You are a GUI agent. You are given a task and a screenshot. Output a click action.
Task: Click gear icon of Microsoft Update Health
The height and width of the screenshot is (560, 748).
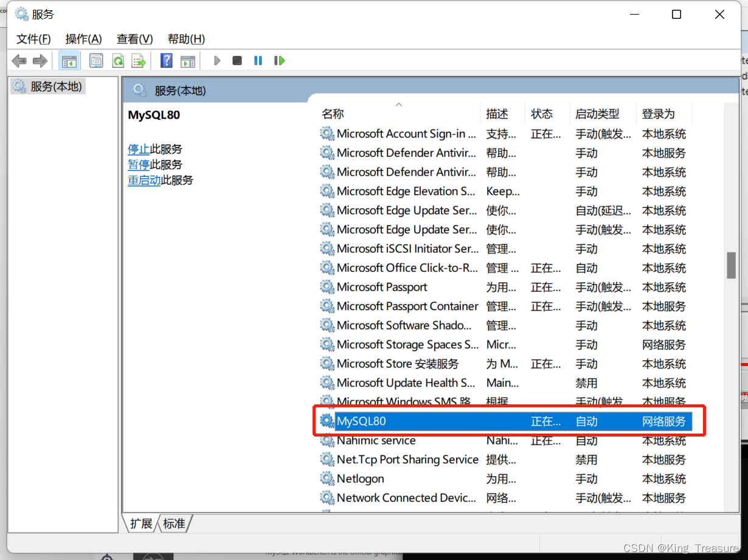(x=327, y=382)
